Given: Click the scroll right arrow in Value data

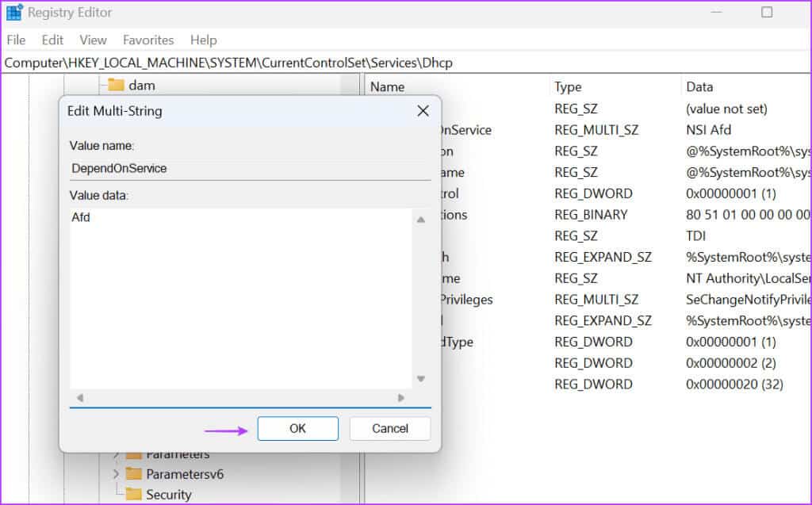Looking at the screenshot, I should [x=400, y=398].
